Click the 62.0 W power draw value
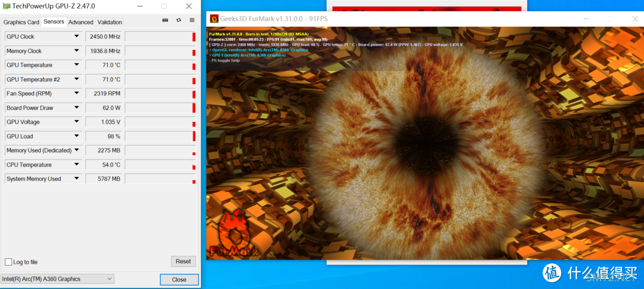Viewport: 644px width, 289px height. (x=104, y=107)
